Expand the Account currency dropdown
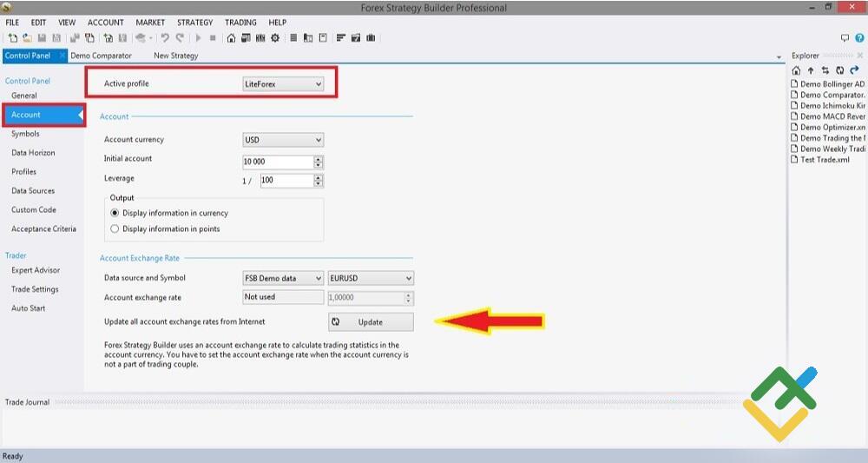Image resolution: width=868 pixels, height=463 pixels. point(283,140)
